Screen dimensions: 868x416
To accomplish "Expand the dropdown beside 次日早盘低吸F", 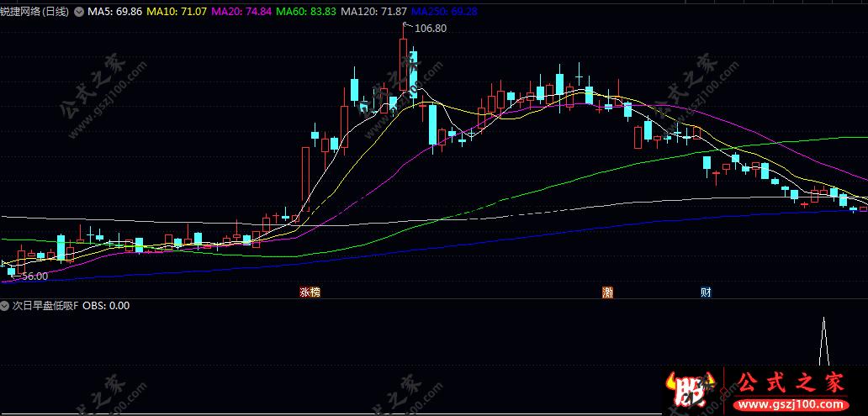I will (x=6, y=305).
